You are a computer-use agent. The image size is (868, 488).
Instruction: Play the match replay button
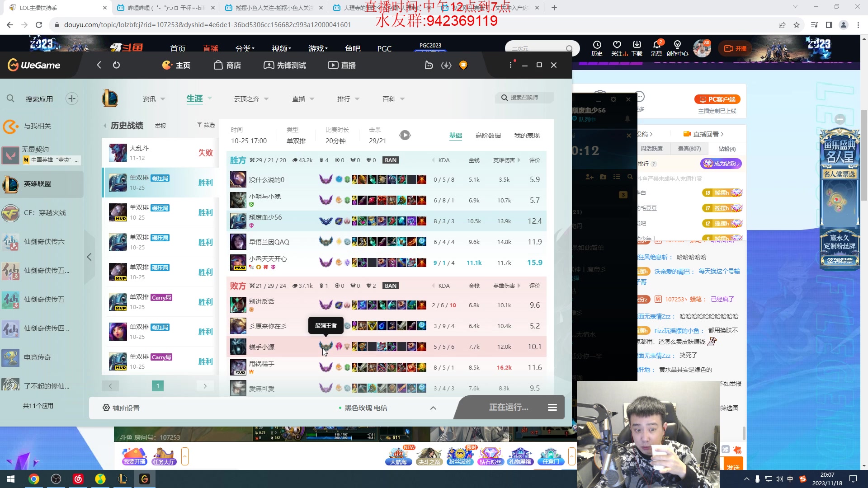(x=405, y=135)
